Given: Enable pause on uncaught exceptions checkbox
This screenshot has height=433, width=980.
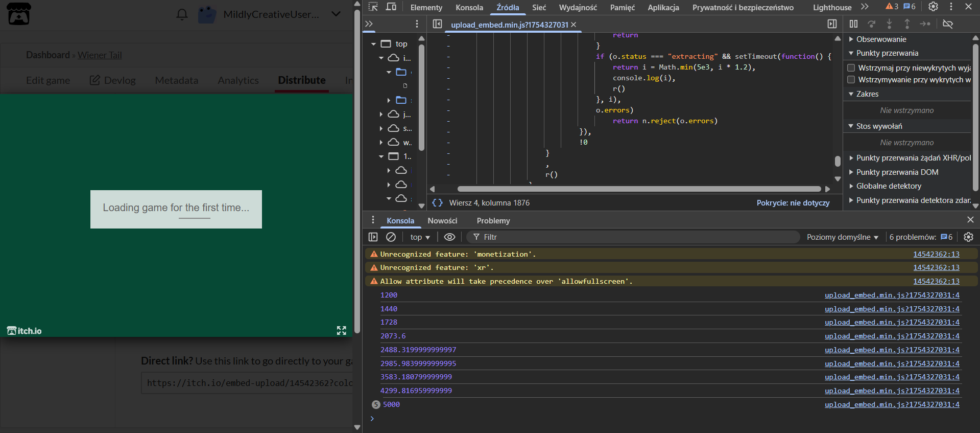Looking at the screenshot, I should tap(851, 68).
